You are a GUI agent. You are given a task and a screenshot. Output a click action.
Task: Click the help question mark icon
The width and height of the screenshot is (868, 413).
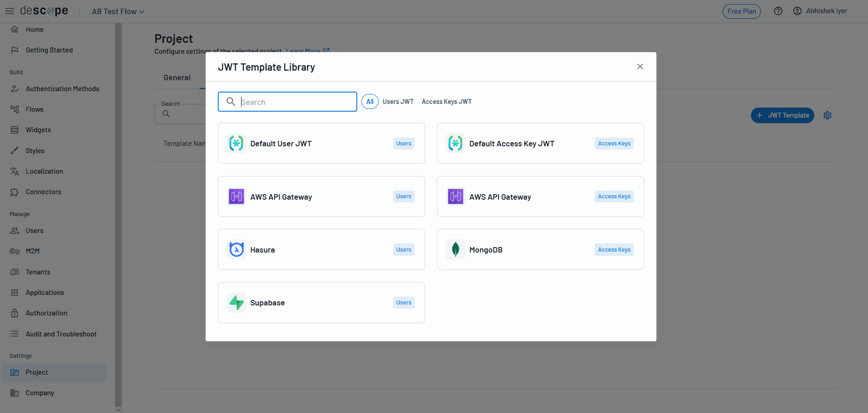(x=778, y=10)
